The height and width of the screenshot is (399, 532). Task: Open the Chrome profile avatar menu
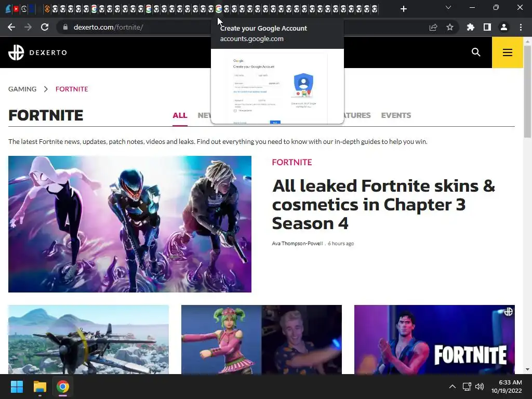[504, 27]
